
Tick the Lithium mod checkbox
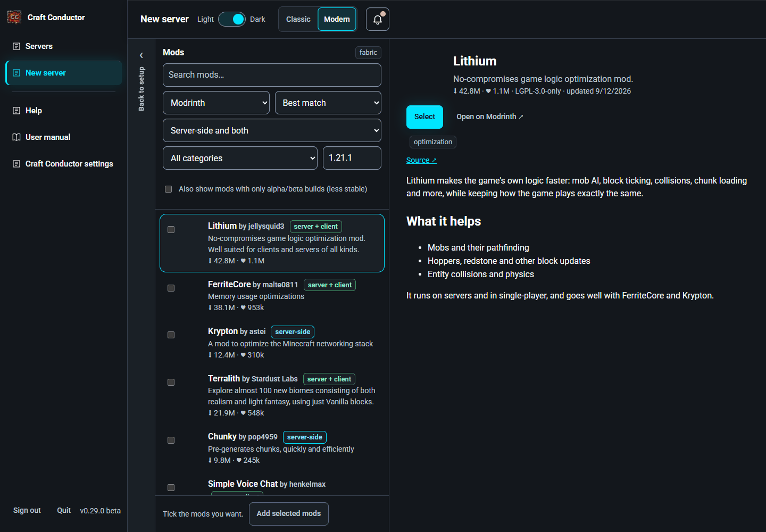[x=171, y=230]
